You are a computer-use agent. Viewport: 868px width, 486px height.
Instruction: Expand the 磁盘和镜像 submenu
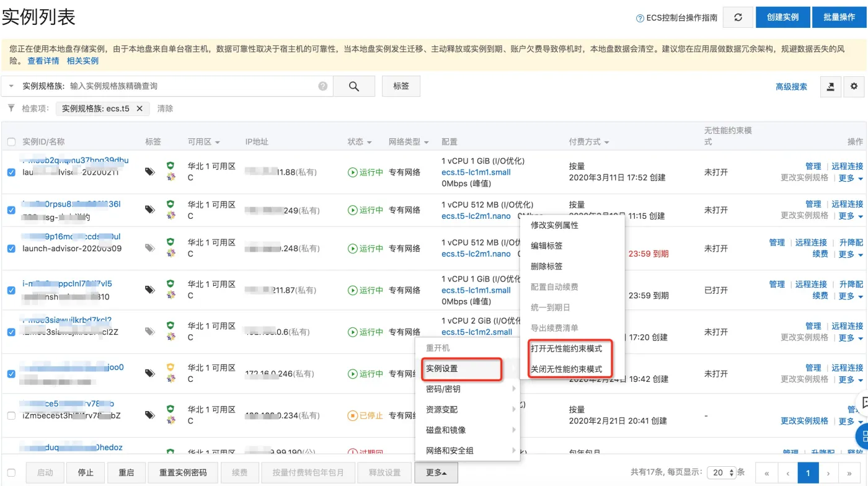click(x=467, y=430)
